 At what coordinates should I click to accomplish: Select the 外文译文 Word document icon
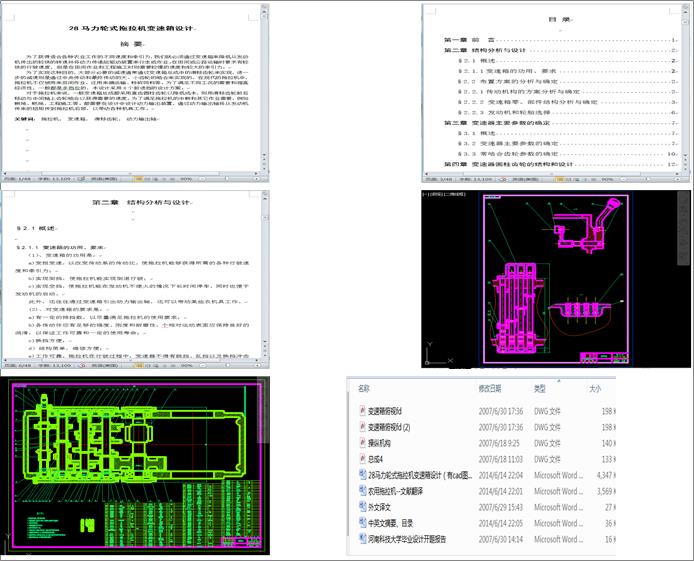pos(363,507)
